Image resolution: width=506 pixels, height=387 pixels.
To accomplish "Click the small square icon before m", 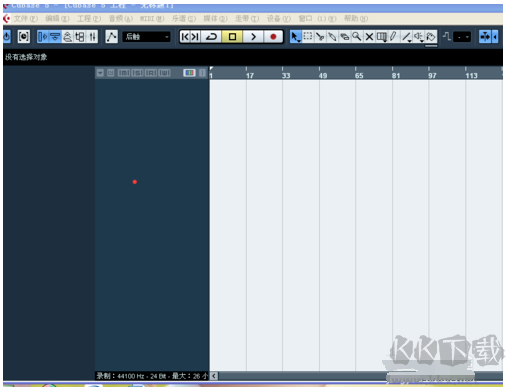I will 111,73.
